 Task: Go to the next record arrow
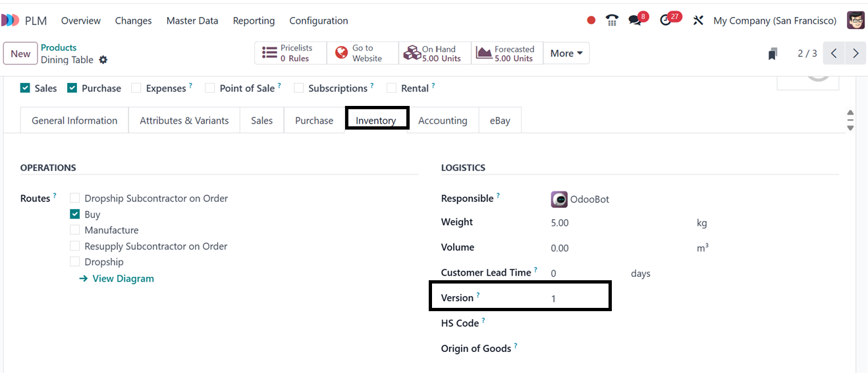coord(855,53)
